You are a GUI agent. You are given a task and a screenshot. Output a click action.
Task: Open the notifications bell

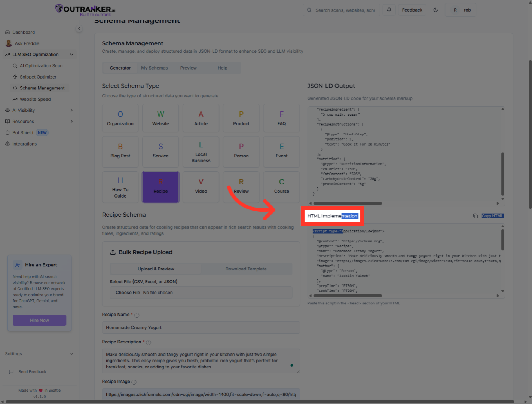coord(389,10)
